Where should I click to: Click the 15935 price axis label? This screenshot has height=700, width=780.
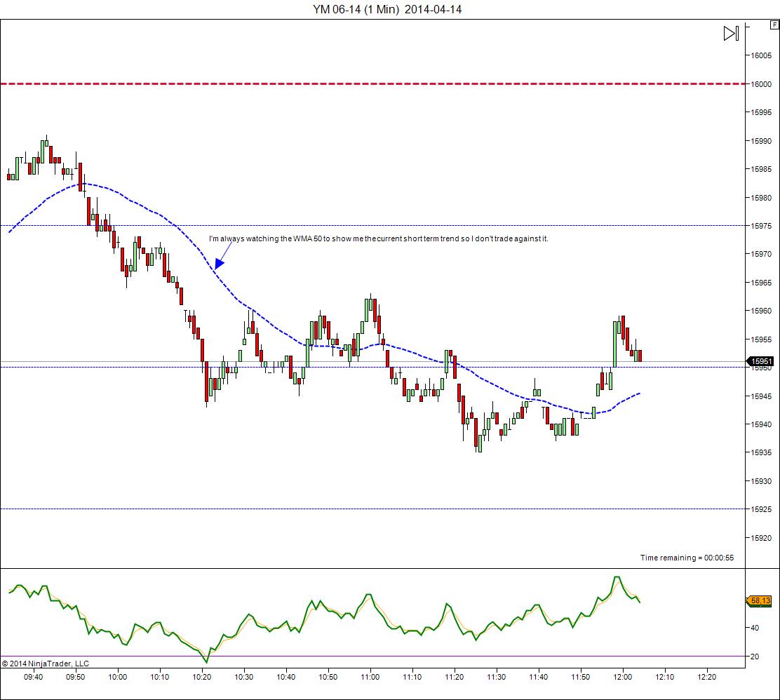[761, 452]
